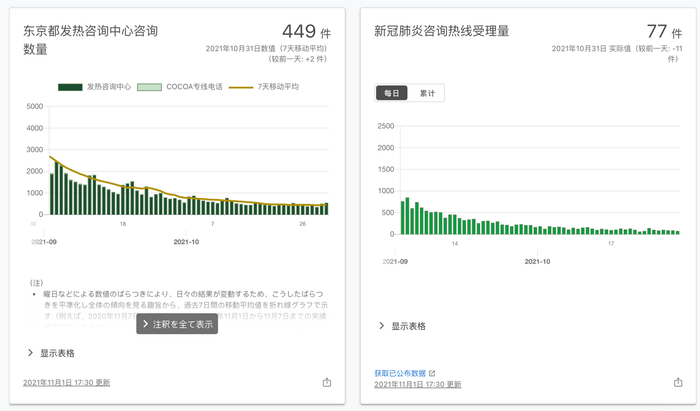
Task: Toggle 发热咨询中心 legend label text
Action: coord(109,87)
